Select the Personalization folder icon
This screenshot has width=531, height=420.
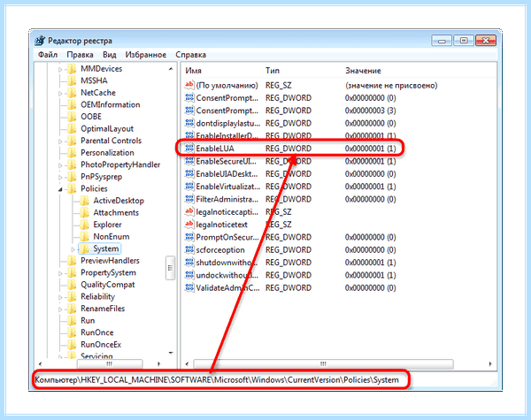tap(72, 153)
